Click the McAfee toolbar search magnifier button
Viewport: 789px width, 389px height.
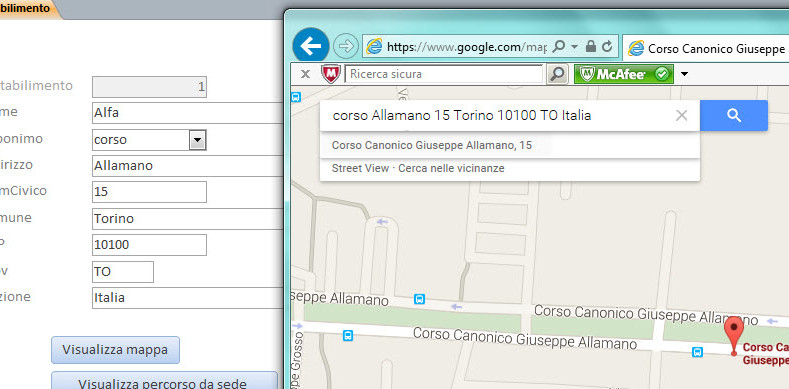557,74
